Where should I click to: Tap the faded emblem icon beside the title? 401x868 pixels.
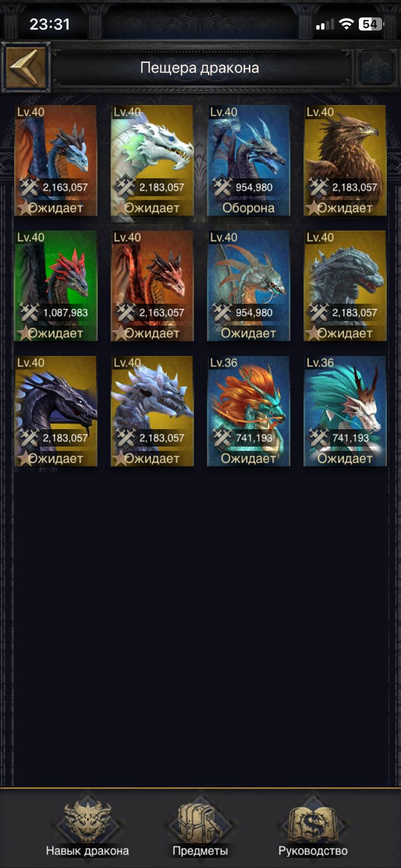[x=377, y=68]
